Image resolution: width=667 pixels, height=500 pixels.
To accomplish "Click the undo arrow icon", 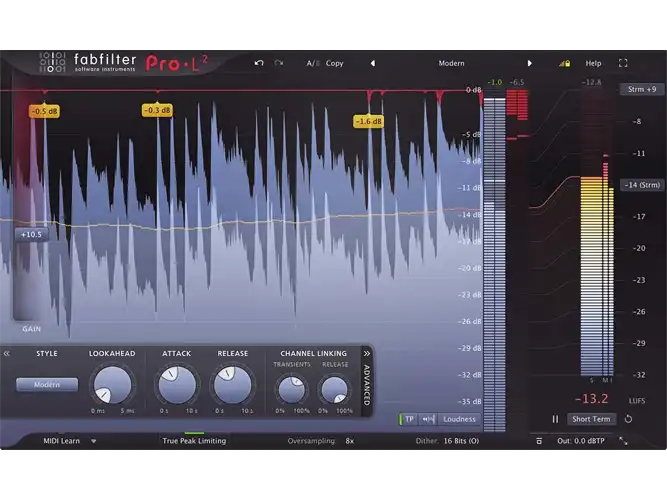I will 259,63.
